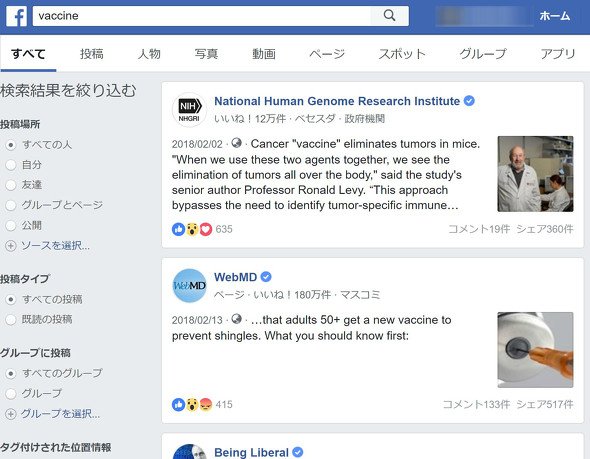Click the Facebook logo icon
This screenshot has height=459, width=590.
click(x=17, y=16)
